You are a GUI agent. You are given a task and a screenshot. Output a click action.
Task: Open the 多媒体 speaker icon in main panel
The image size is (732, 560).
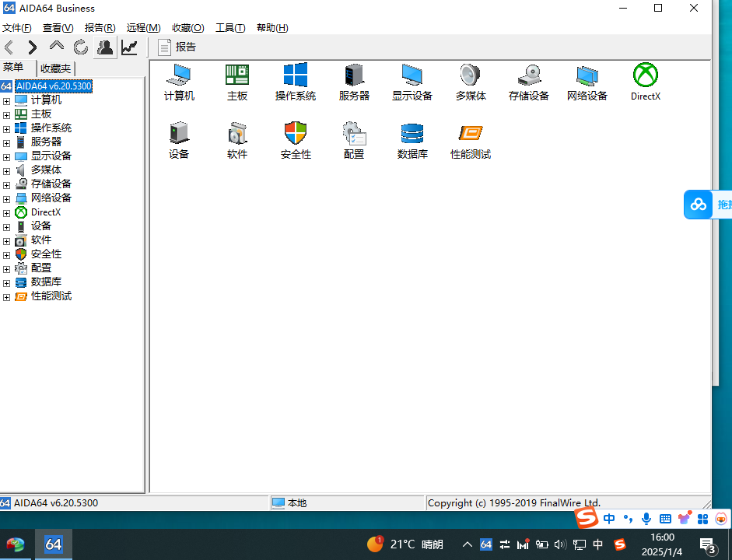point(471,82)
